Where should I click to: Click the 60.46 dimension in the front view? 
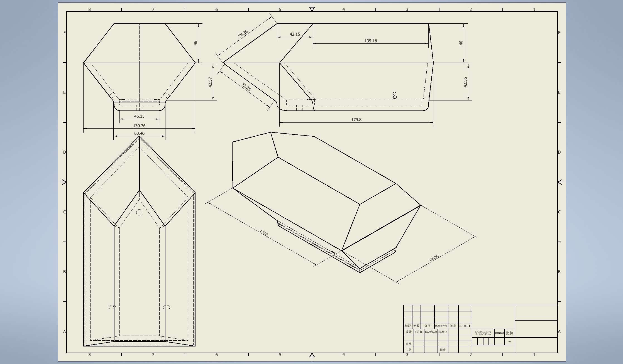coord(139,133)
